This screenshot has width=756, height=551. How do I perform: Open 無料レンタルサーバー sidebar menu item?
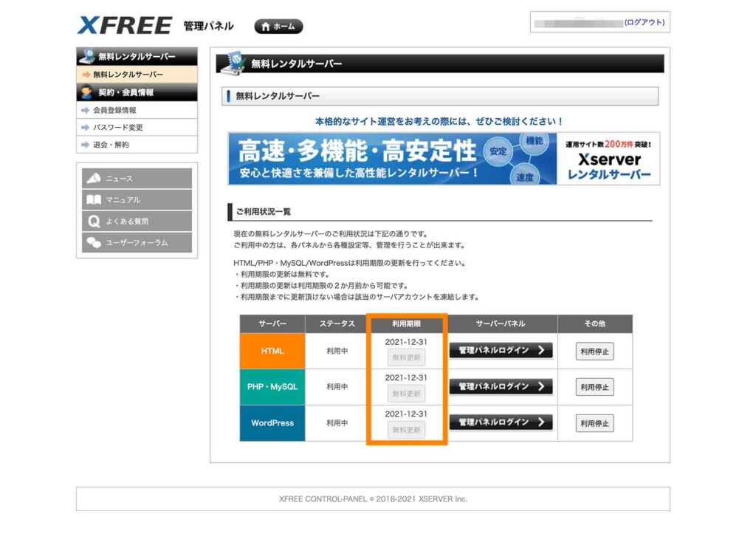137,75
